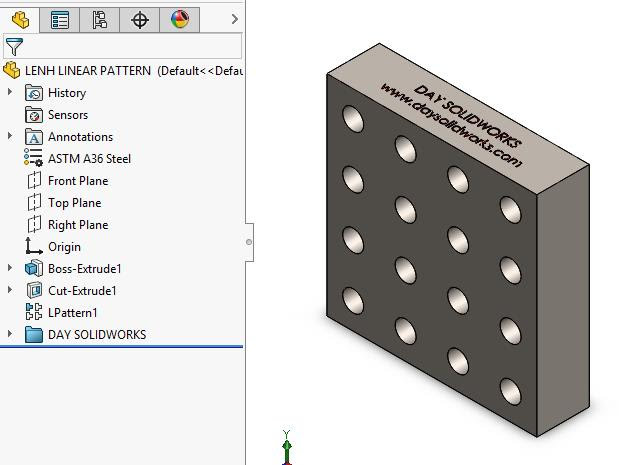Expand the History folder
Screen dimensions: 619x465
pyautogui.click(x=10, y=92)
